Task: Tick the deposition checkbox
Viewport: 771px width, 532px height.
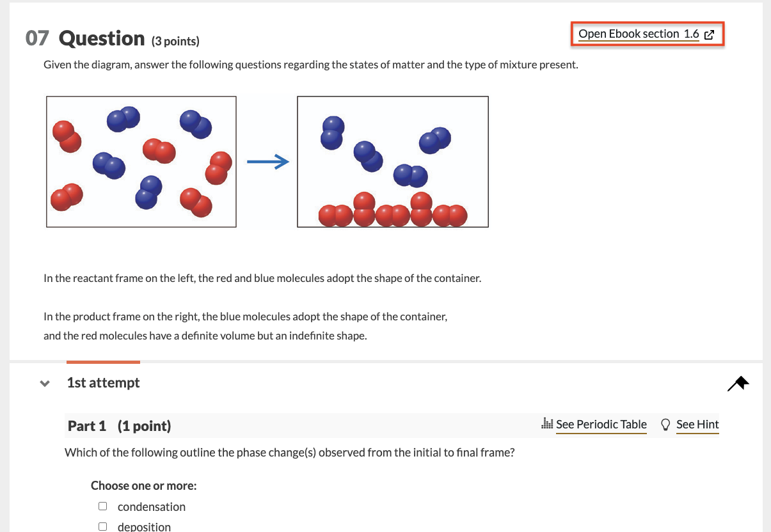Action: click(x=102, y=526)
